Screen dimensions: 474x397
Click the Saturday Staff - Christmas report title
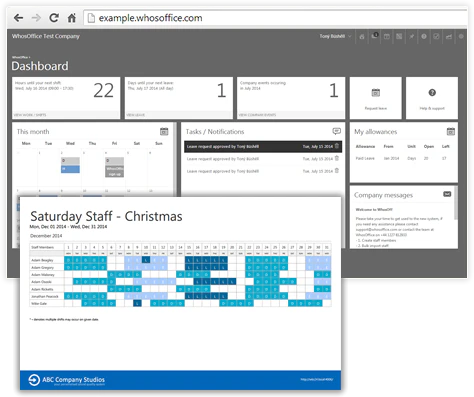coord(106,216)
